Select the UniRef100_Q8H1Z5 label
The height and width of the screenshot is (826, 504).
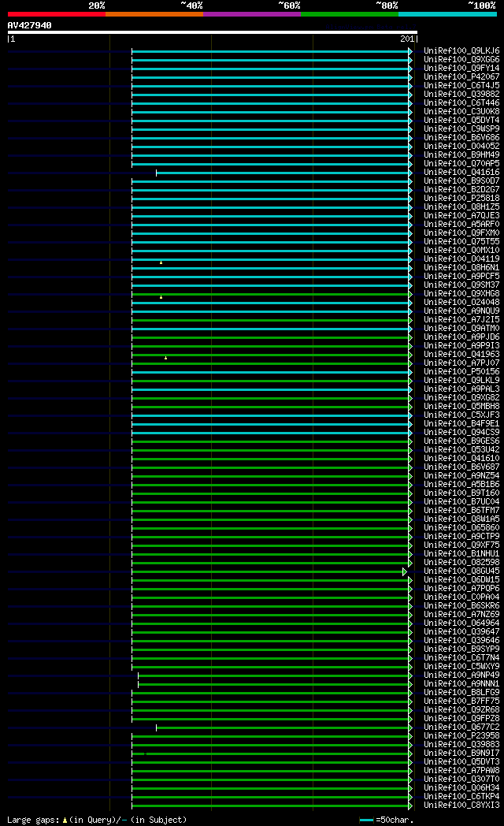tap(461, 207)
